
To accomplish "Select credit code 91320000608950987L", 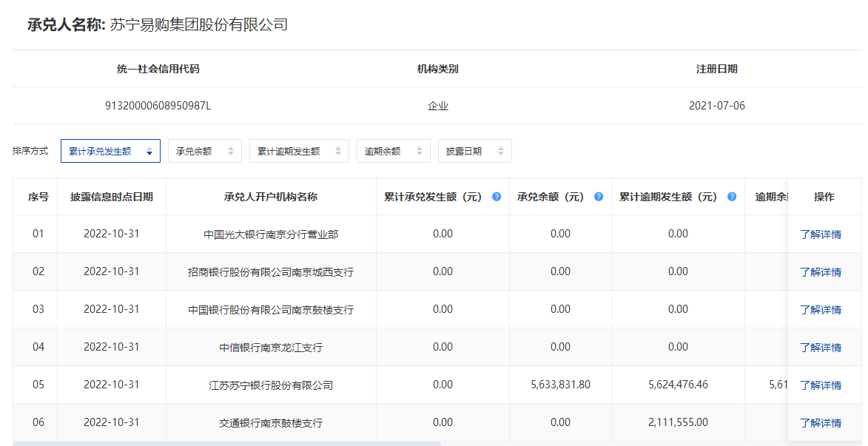I will tap(158, 105).
